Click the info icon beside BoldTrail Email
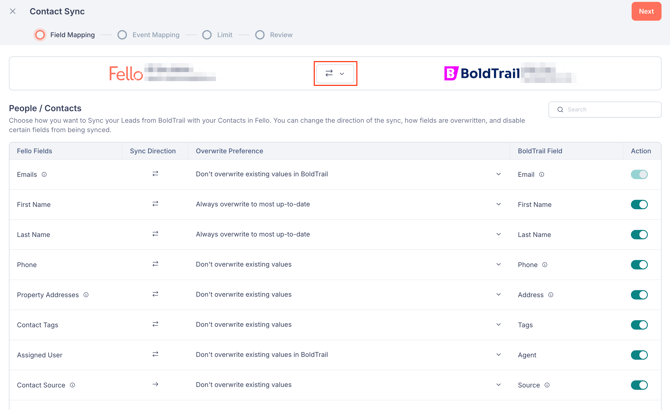Screen dimensions: 670x410 pyautogui.click(x=541, y=174)
